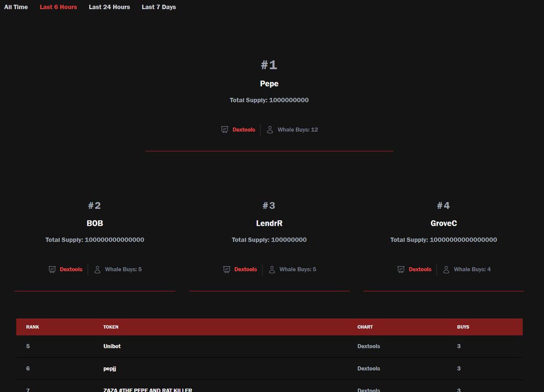Click the CHART column header

(365, 327)
